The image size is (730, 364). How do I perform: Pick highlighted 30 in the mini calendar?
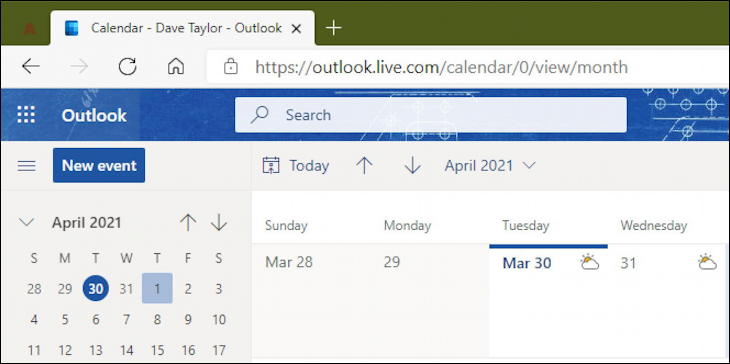pos(95,289)
